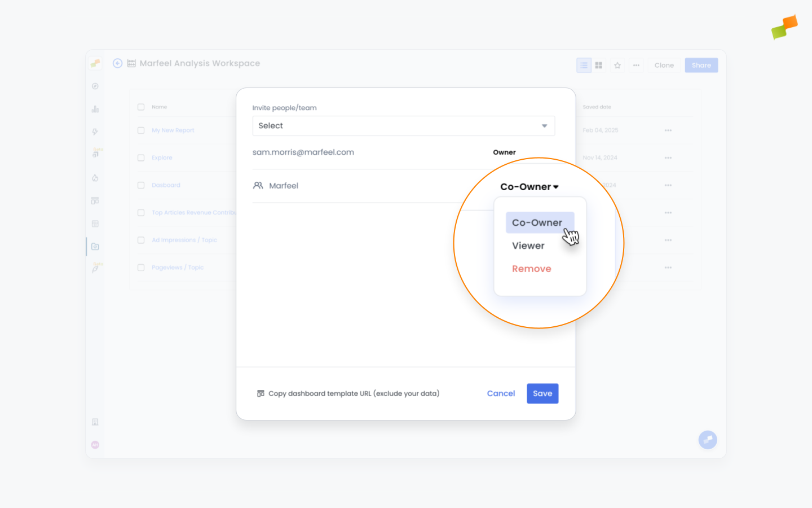Click the back arrow beside workspace title
This screenshot has height=508, width=812.
tap(117, 63)
